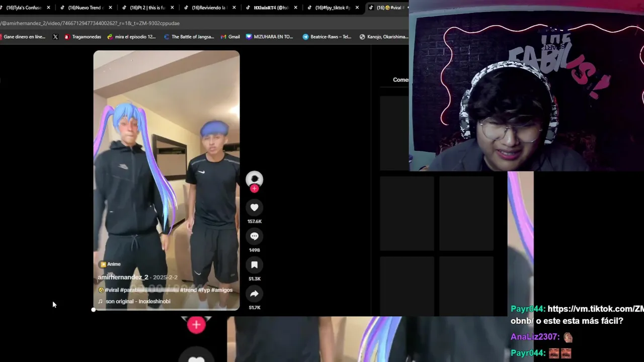Viewport: 644px width, 362px height.
Task: Open the comments panel header tab
Action: 400,79
